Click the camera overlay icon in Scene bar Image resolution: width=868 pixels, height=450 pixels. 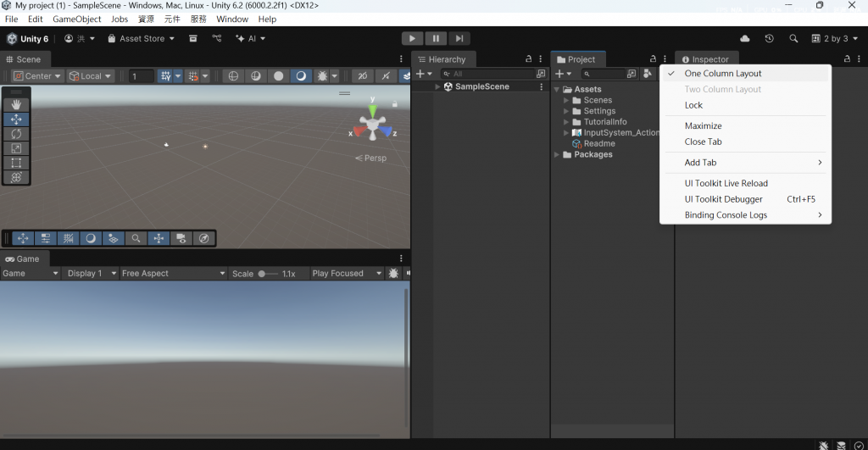tap(181, 238)
